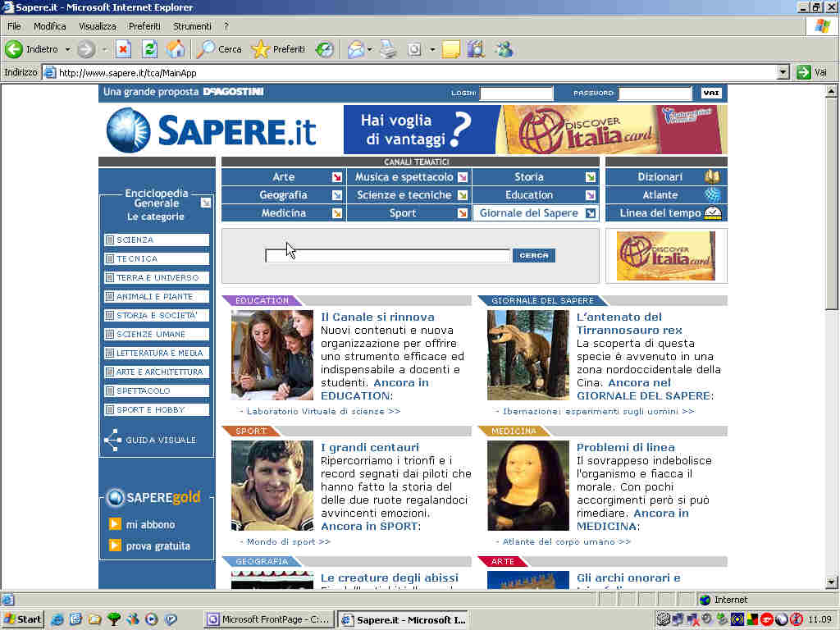This screenshot has height=630, width=840.
Task: Switch to Microsoft FrontPage taskbar button
Action: coord(269,620)
